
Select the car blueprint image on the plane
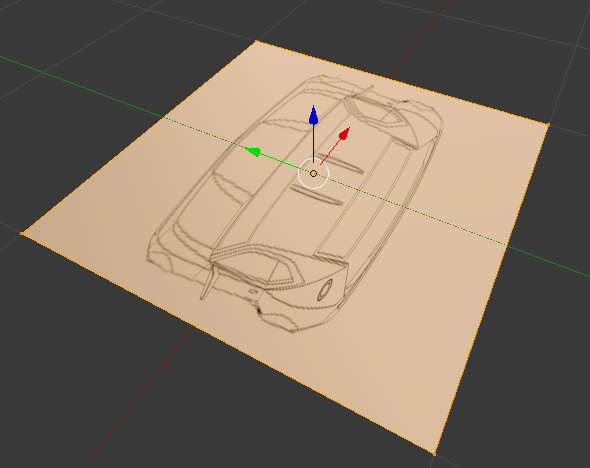click(295, 203)
